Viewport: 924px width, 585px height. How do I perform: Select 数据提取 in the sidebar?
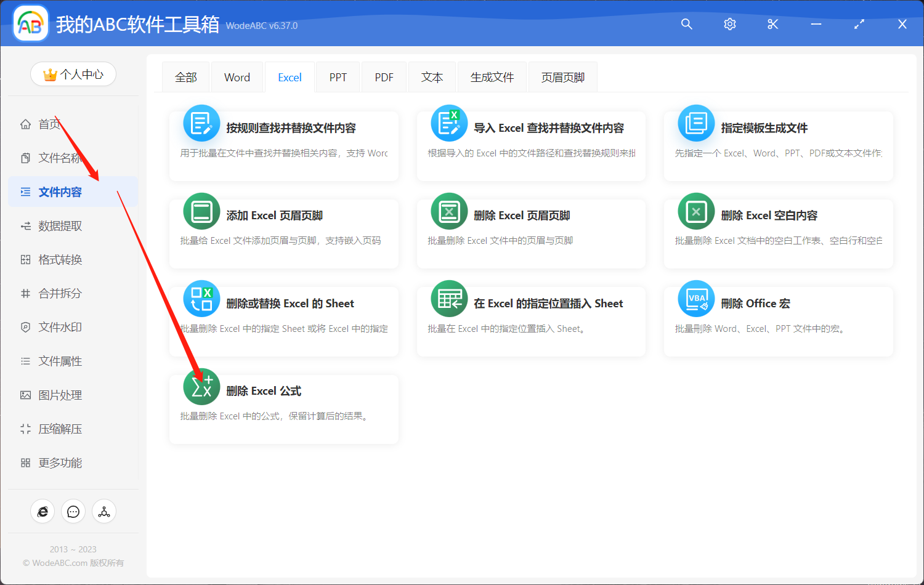click(x=60, y=226)
